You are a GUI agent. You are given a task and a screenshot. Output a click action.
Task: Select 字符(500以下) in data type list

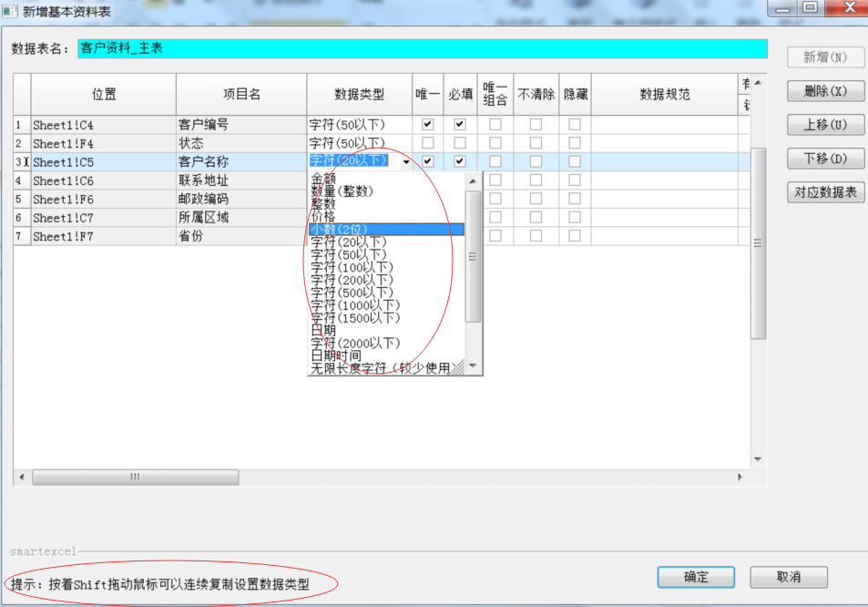[386, 293]
